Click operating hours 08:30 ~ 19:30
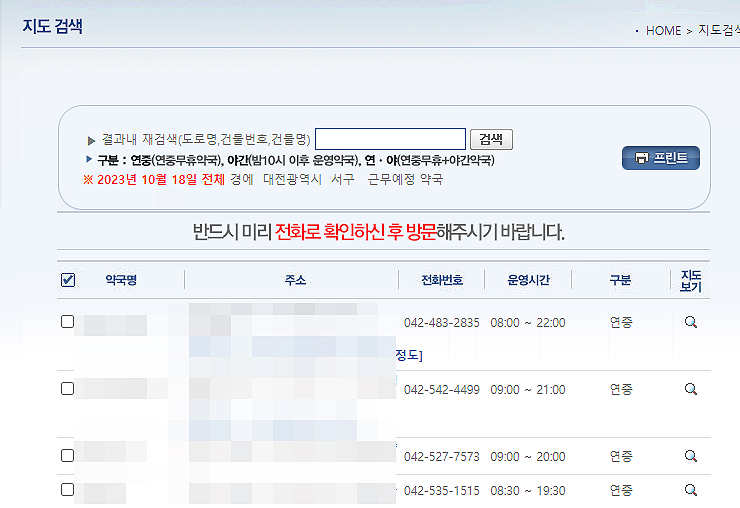740x508 pixels. [528, 491]
